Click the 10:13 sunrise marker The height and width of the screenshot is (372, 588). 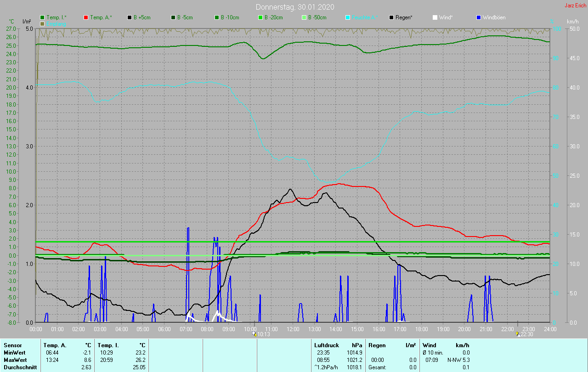point(260,335)
